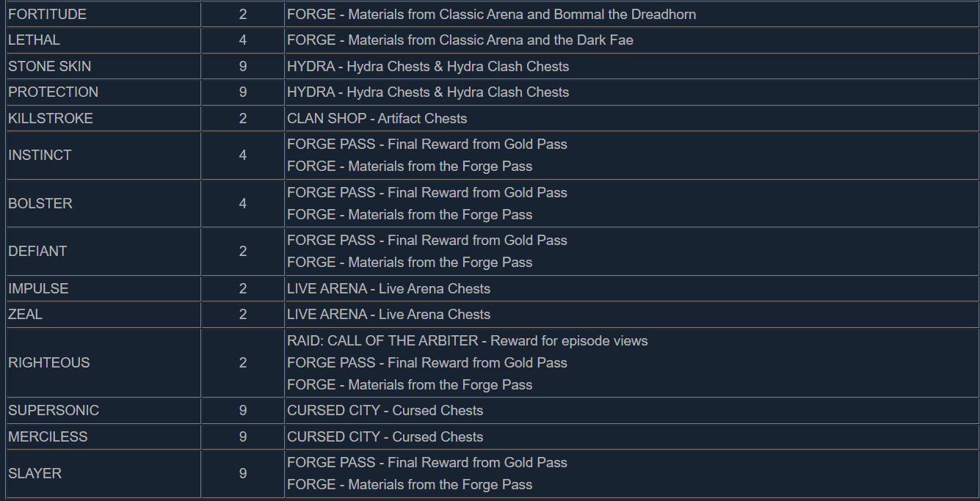This screenshot has width=980, height=501.
Task: Select the KILLSTROKE row label
Action: click(51, 118)
